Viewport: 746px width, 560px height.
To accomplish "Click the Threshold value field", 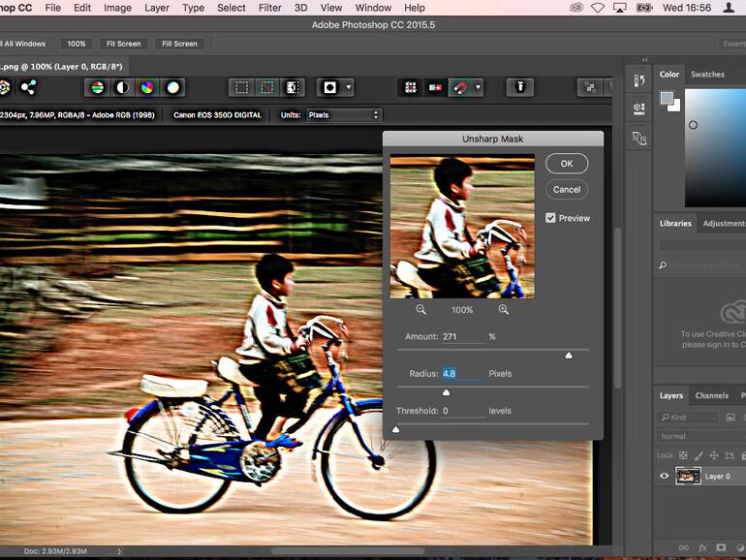I will tap(464, 411).
